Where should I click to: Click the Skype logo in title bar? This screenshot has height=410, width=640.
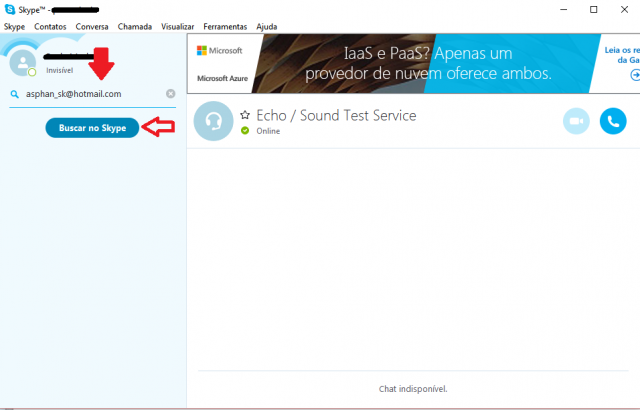pos(10,9)
